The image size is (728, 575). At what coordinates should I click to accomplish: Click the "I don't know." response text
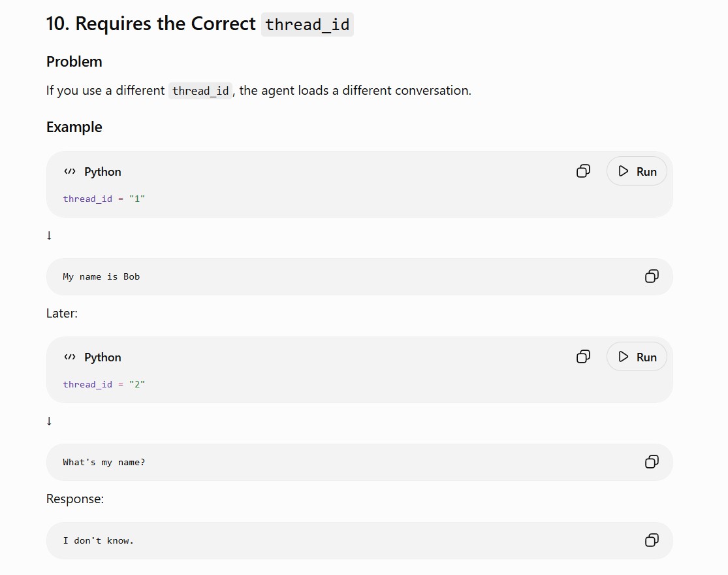coord(99,540)
